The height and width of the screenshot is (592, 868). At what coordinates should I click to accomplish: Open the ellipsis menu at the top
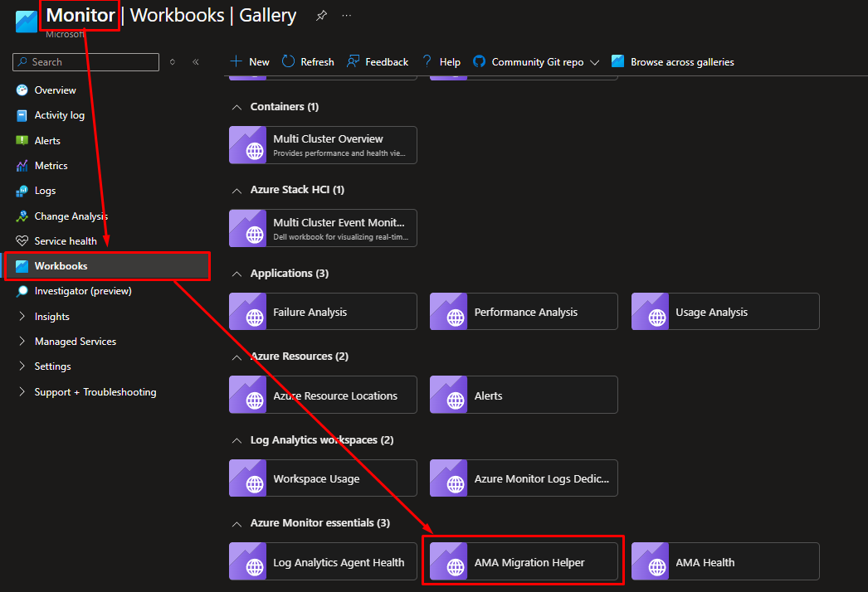[346, 15]
